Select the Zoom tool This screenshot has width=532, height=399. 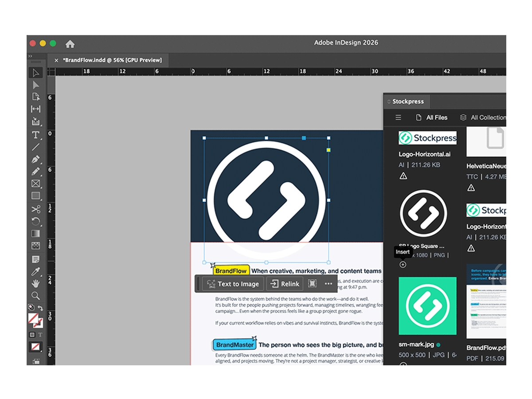coord(36,296)
